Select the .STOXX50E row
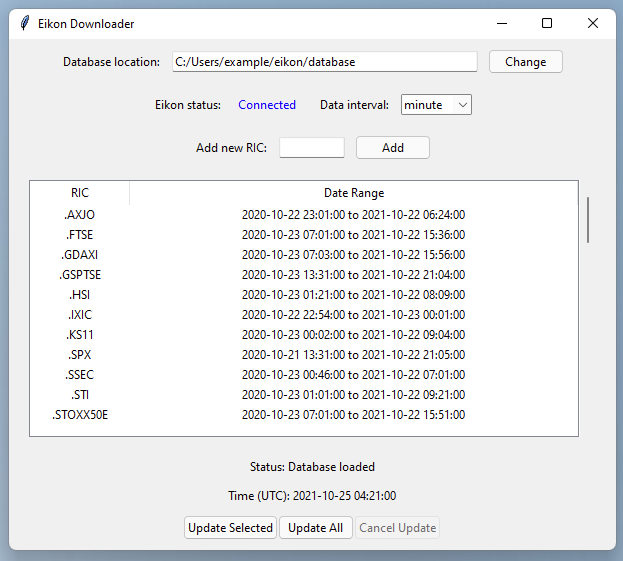Image resolution: width=623 pixels, height=561 pixels. point(304,415)
